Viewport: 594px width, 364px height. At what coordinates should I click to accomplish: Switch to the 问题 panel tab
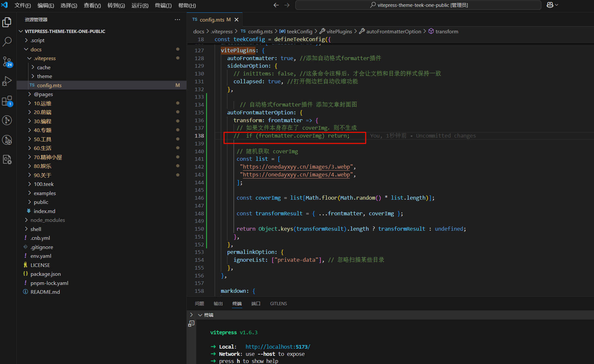200,304
